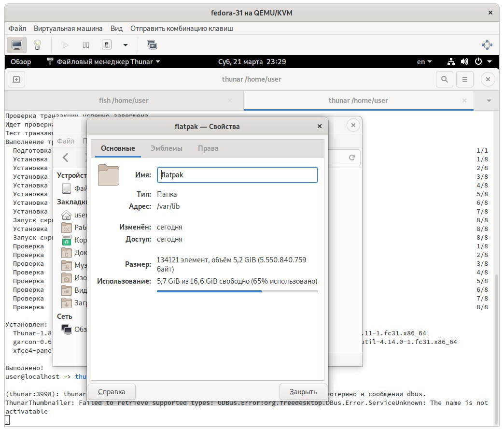The height and width of the screenshot is (431, 504).
Task: Add a new terminal tab
Action: point(16,79)
